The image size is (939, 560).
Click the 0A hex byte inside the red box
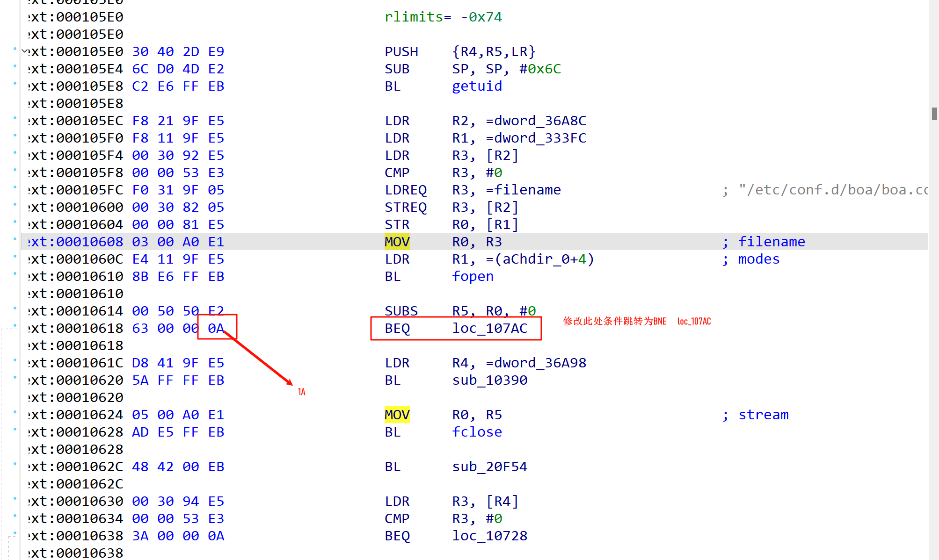216,329
